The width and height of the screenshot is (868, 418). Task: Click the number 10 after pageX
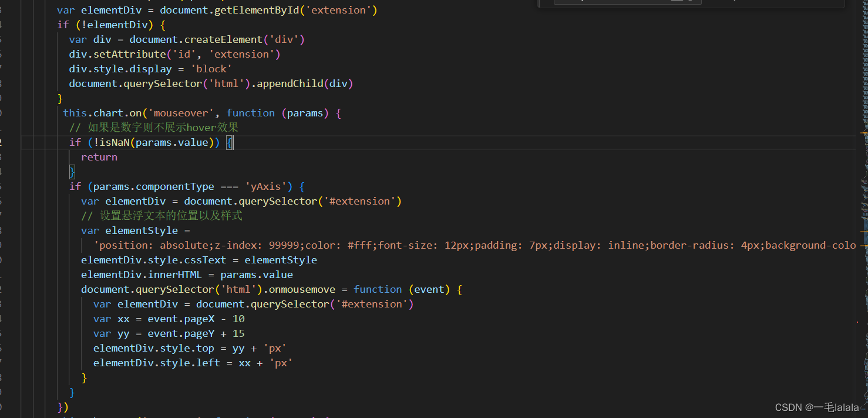[x=238, y=319]
